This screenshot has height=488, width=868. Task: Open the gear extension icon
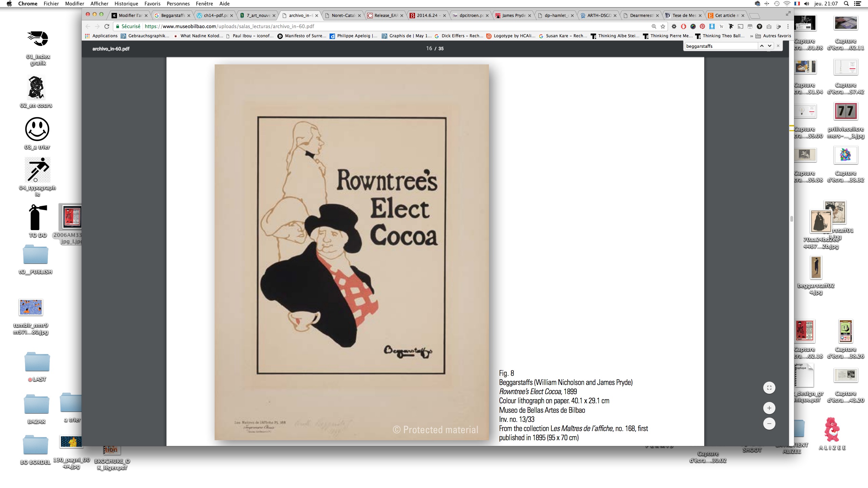point(674,26)
